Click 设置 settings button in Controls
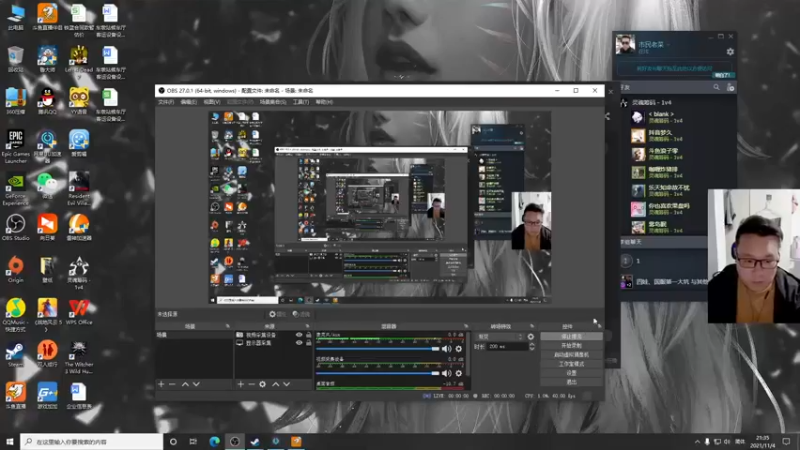Viewport: 800px width, 450px height. pyautogui.click(x=571, y=373)
